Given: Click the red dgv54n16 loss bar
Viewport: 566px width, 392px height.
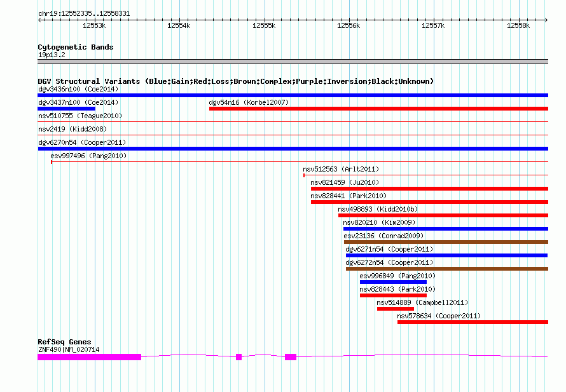Looking at the screenshot, I should [x=378, y=109].
